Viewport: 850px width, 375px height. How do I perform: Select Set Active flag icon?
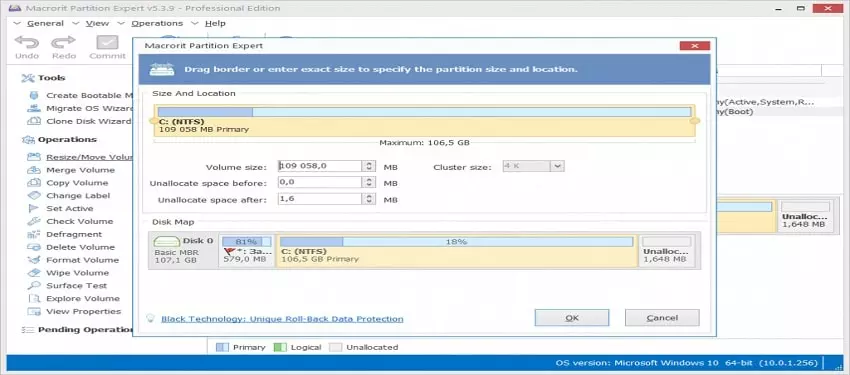(x=34, y=209)
